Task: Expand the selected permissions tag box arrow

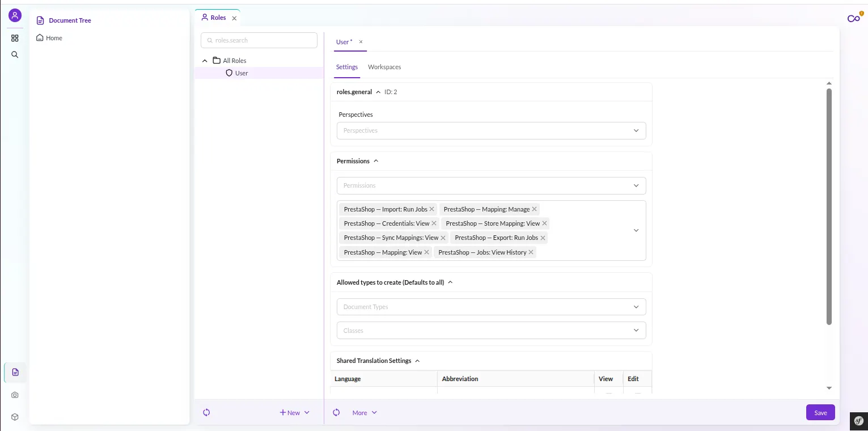Action: click(x=636, y=230)
